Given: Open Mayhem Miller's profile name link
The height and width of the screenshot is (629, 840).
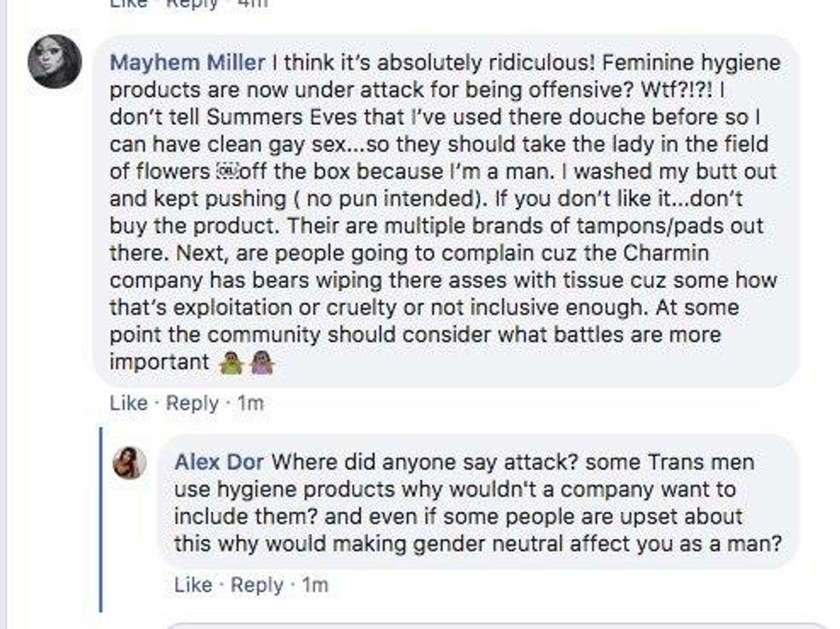Looking at the screenshot, I should click(188, 63).
